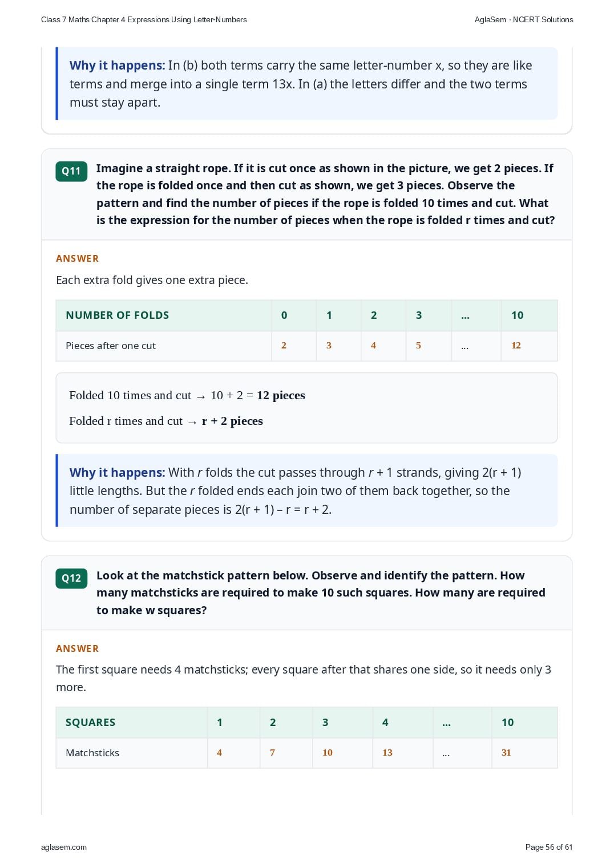Click the 'Why it happens' heading about r folds
This screenshot has width=614, height=868.
point(117,473)
